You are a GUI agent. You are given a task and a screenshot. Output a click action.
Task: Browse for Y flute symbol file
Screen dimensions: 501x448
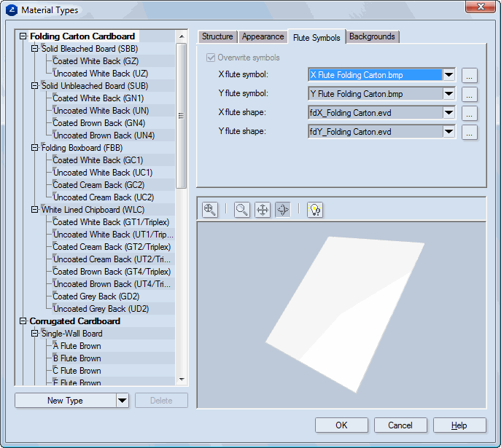click(x=470, y=94)
